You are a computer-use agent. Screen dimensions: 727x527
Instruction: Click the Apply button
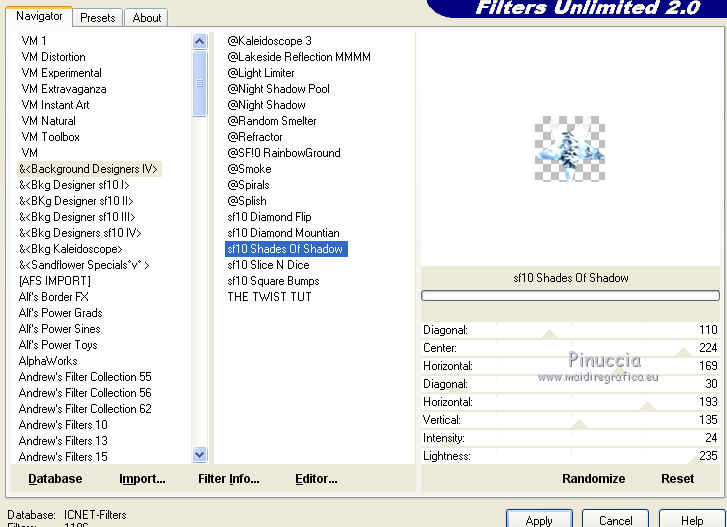pyautogui.click(x=539, y=520)
